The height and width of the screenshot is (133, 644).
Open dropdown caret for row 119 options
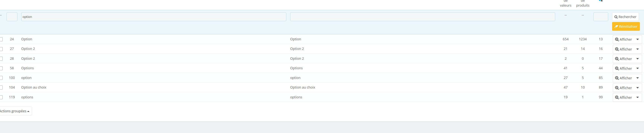tap(638, 98)
